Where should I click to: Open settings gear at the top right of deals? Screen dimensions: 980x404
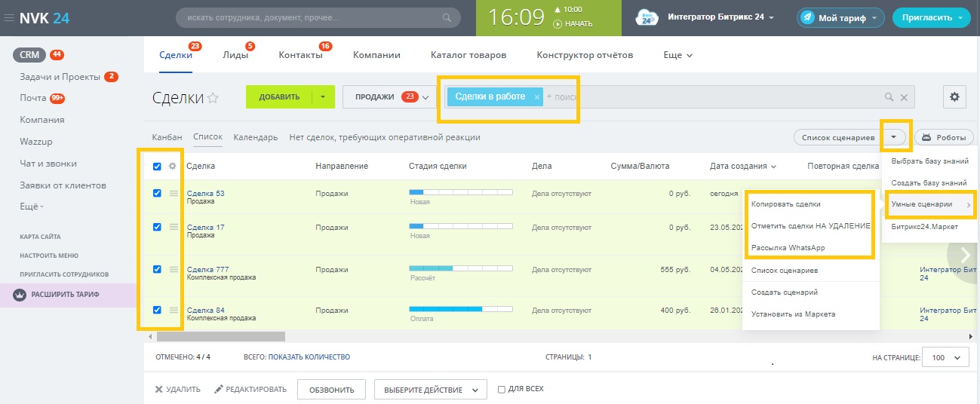click(x=954, y=96)
